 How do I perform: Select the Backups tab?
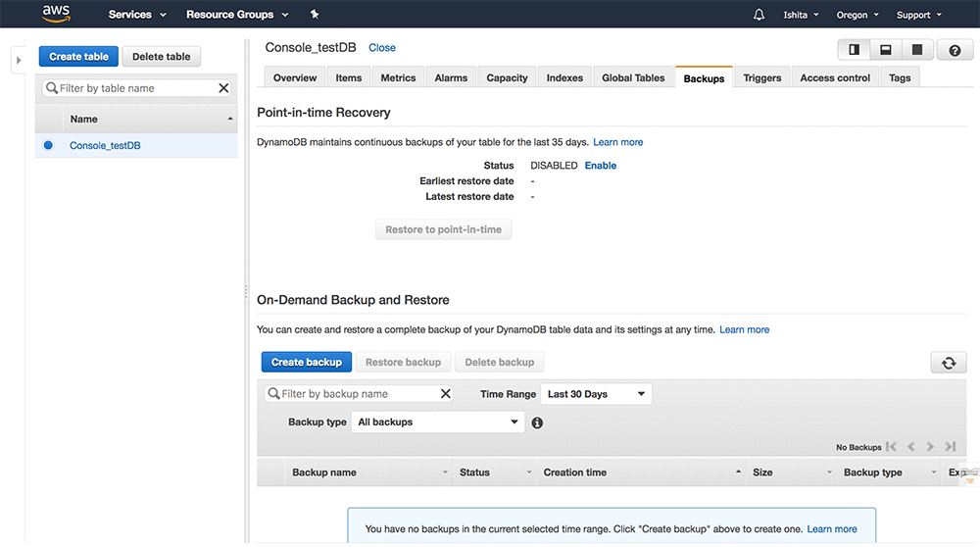704,78
